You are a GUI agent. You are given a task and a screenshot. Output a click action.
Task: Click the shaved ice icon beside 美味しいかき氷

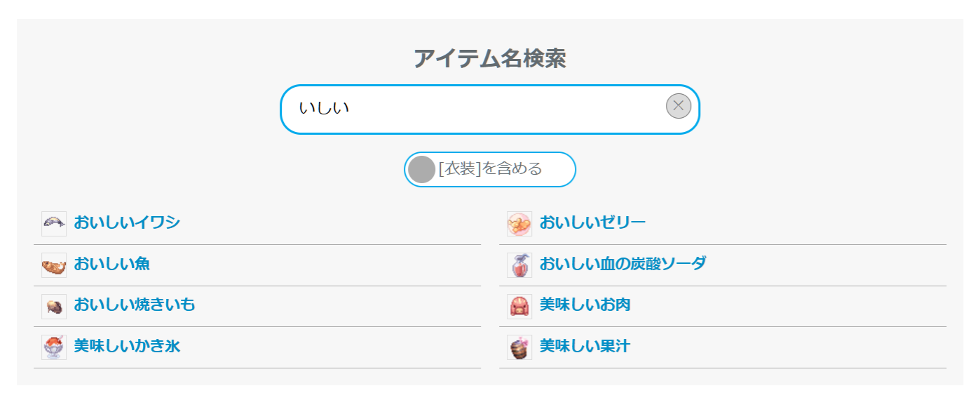[x=54, y=347]
